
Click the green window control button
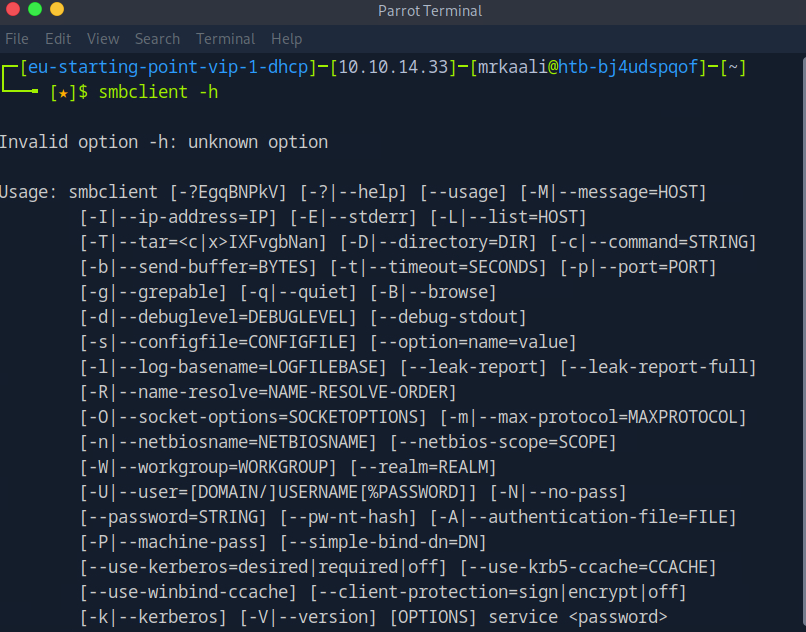[35, 10]
